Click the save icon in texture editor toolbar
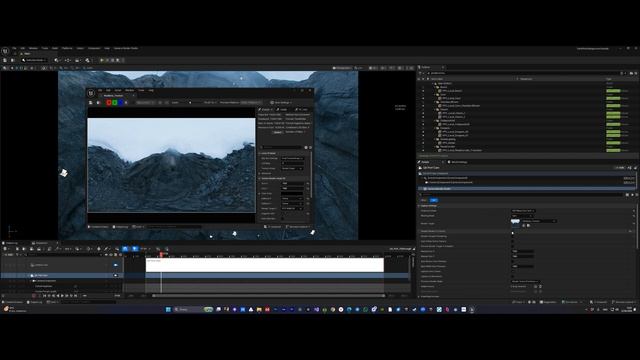Viewport: 640px width, 360px height. pos(91,102)
